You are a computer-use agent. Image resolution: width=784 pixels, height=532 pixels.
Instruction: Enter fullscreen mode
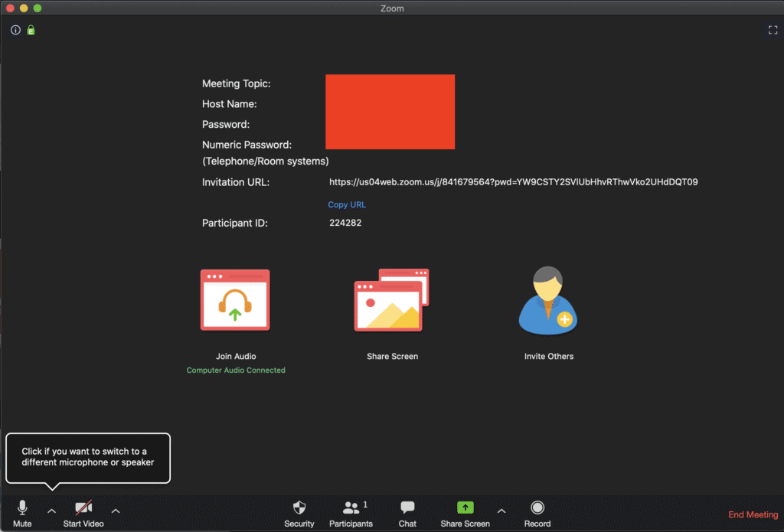[x=773, y=30]
